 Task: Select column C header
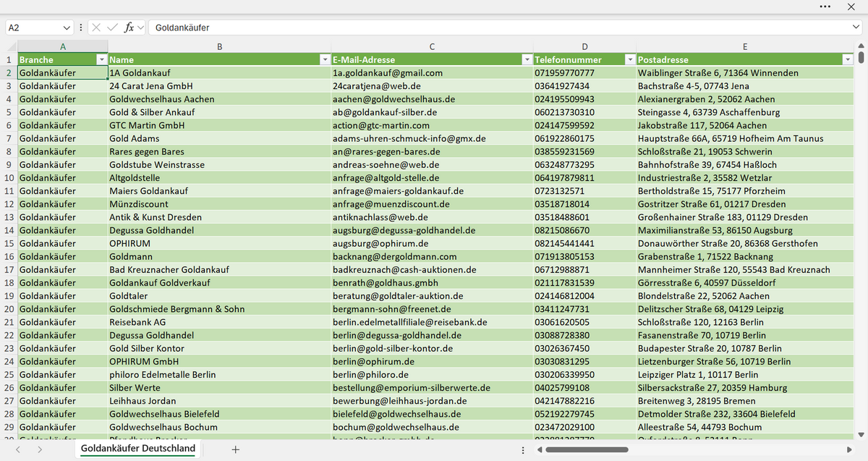tap(432, 47)
